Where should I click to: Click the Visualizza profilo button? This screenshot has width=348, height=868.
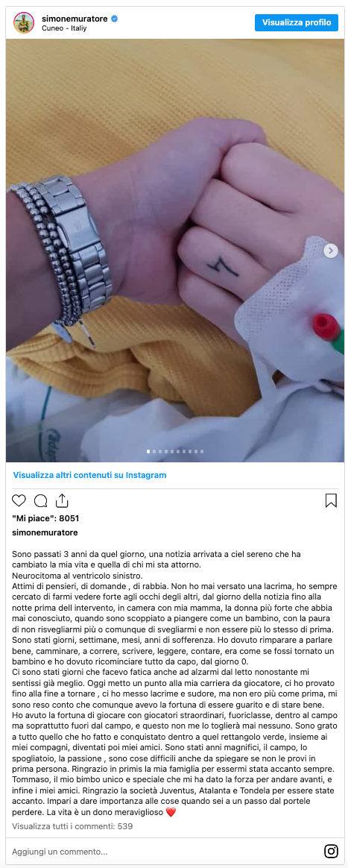click(297, 22)
